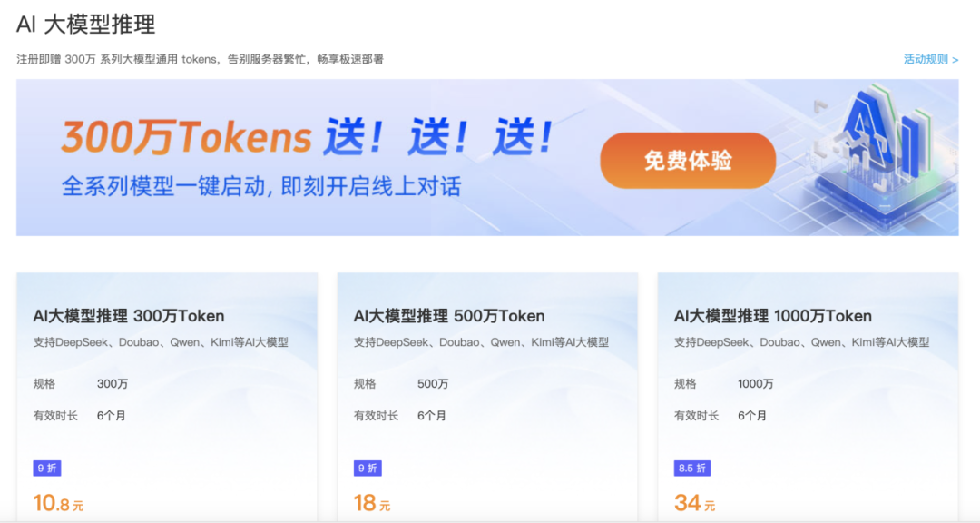Image resolution: width=980 pixels, height=523 pixels.
Task: Open the AI大模型推理 500万Token card title
Action: [449, 316]
